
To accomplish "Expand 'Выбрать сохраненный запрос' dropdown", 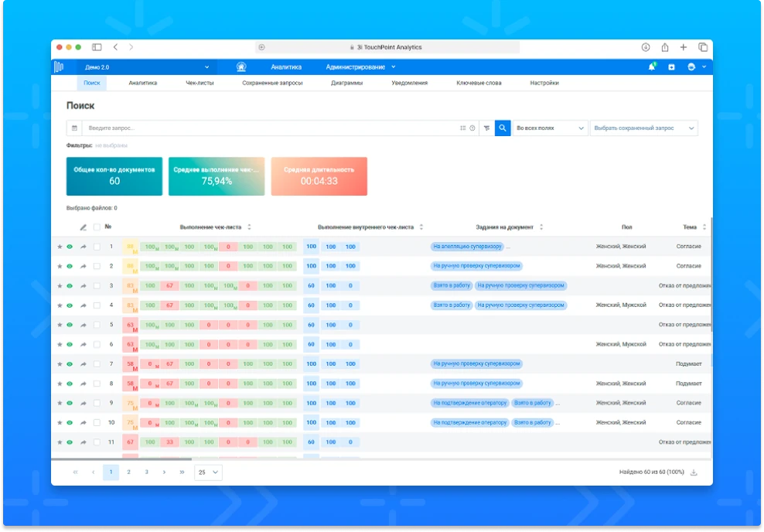I will click(x=644, y=128).
